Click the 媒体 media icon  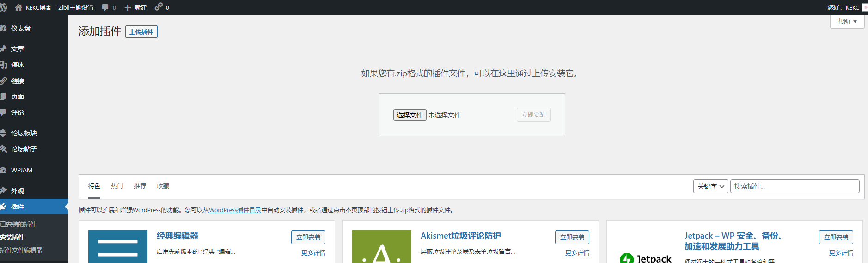[x=3, y=65]
